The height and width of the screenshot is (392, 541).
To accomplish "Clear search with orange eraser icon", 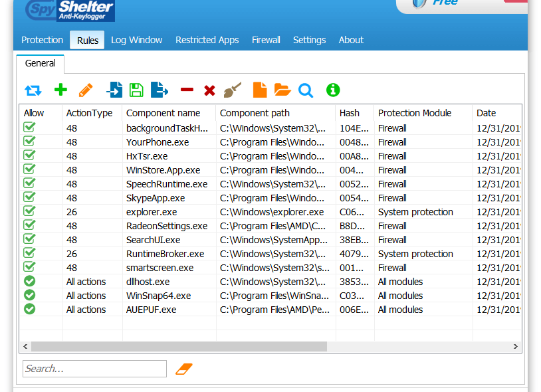I will (x=184, y=369).
